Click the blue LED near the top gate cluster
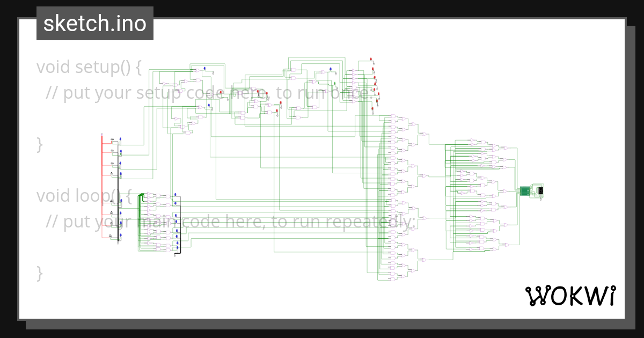644x338 pixels. pyautogui.click(x=331, y=68)
